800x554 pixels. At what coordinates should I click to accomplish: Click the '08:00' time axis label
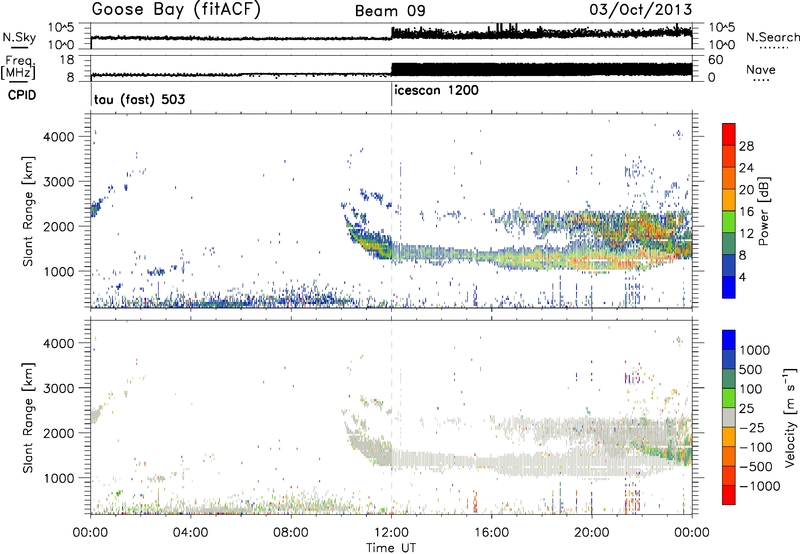click(291, 533)
